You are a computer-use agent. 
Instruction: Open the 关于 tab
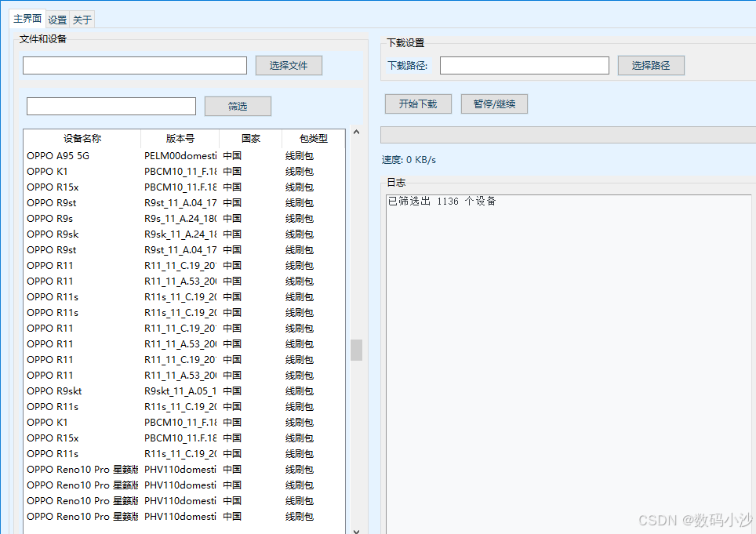pos(82,20)
